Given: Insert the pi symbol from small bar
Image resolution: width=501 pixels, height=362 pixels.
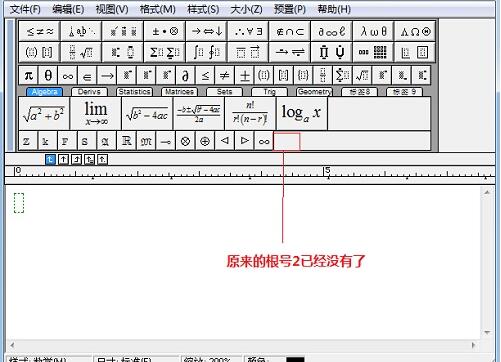Looking at the screenshot, I should point(29,75).
